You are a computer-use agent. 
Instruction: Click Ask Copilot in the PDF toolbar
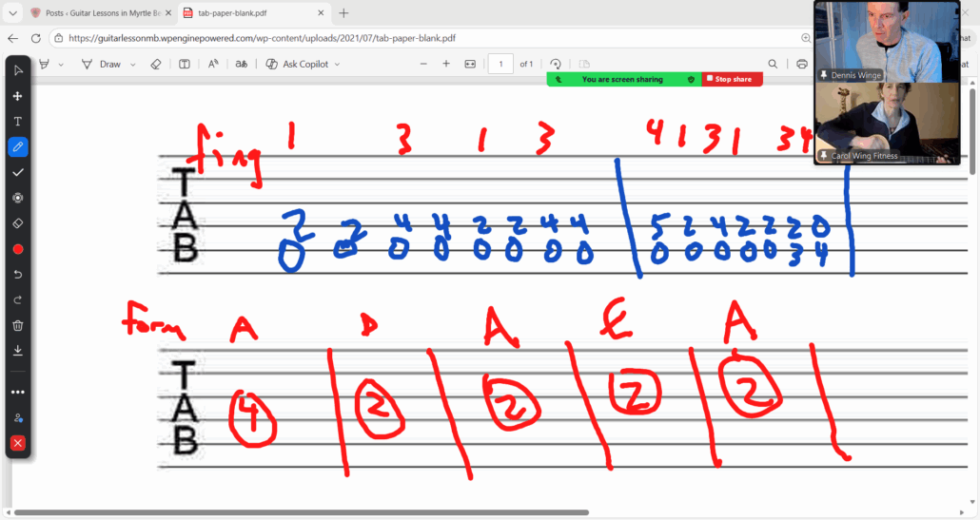point(296,64)
